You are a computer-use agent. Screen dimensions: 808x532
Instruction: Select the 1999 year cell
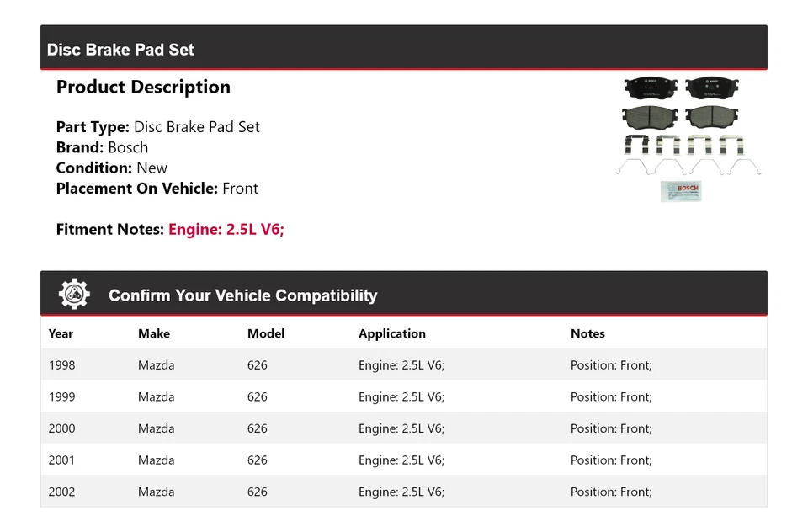tap(61, 396)
